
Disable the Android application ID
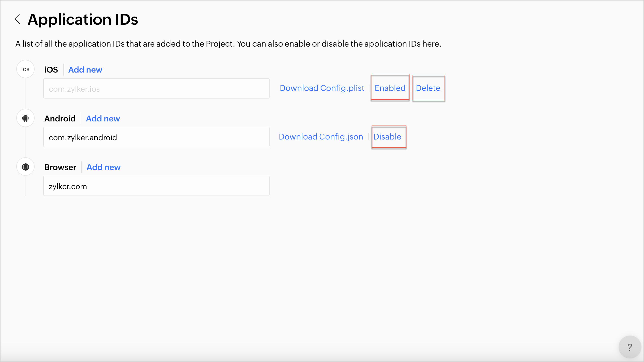point(387,137)
